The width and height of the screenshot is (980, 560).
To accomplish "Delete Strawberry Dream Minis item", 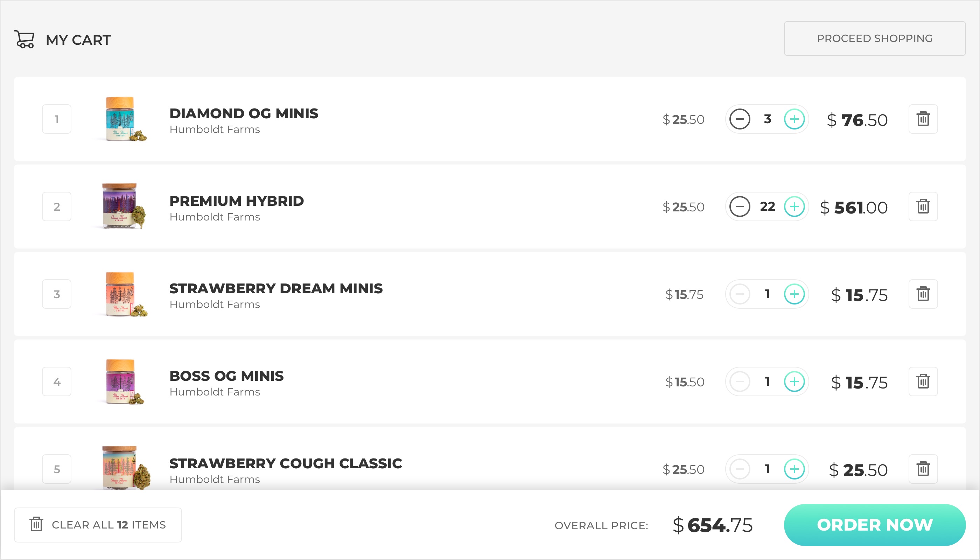I will pos(923,294).
